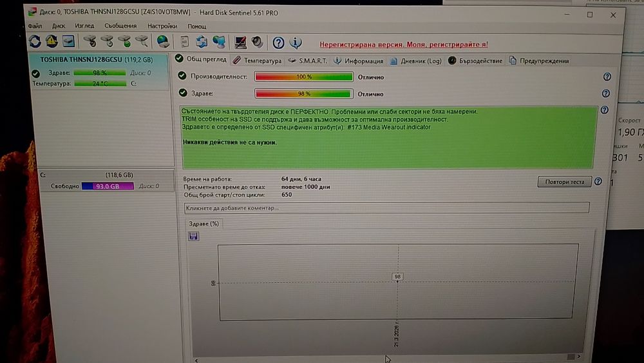Open the Настройки menu
The width and height of the screenshot is (644, 363).
pyautogui.click(x=162, y=26)
